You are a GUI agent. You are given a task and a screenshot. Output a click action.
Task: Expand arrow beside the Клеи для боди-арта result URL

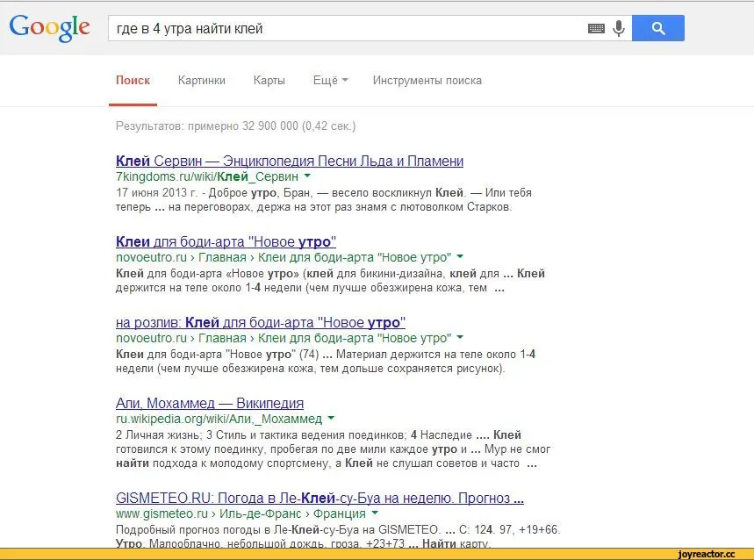pos(460,256)
